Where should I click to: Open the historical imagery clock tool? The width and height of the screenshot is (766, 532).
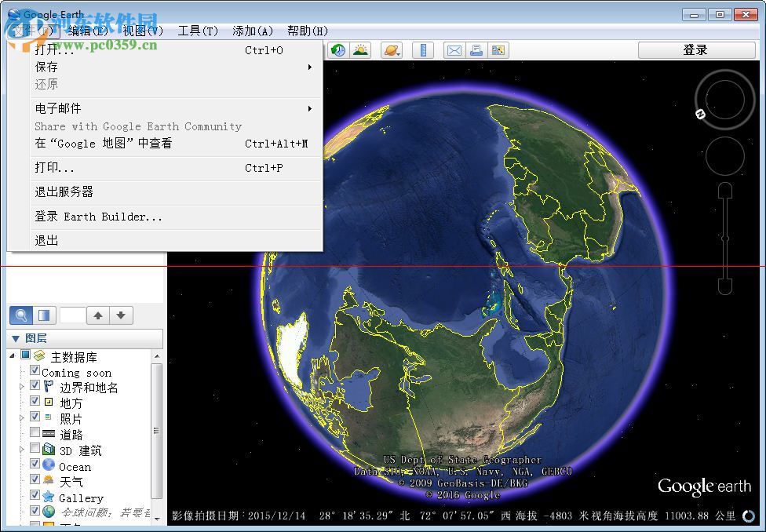(x=337, y=49)
